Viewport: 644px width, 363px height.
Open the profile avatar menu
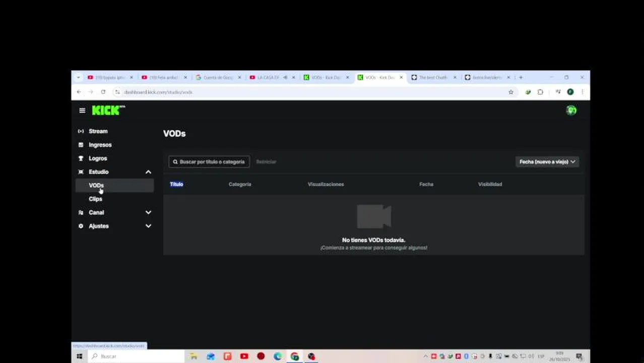click(x=571, y=110)
